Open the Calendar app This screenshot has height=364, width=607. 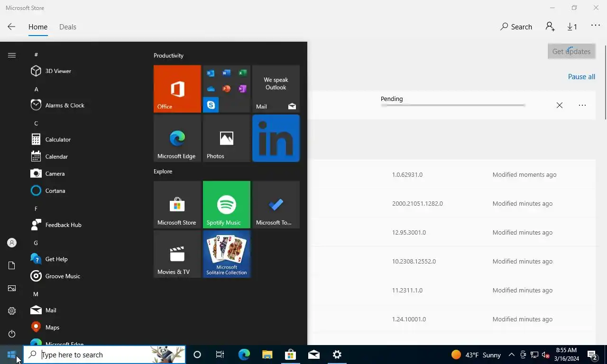coord(84,156)
